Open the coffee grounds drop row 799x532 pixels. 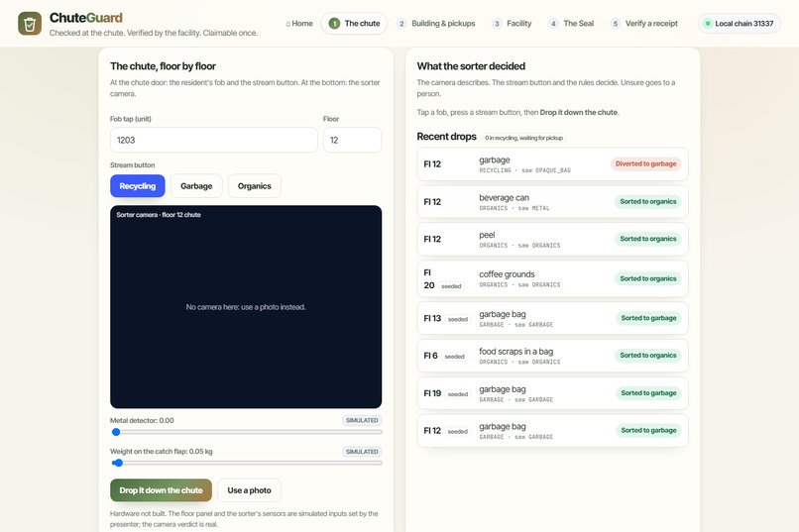click(x=552, y=278)
